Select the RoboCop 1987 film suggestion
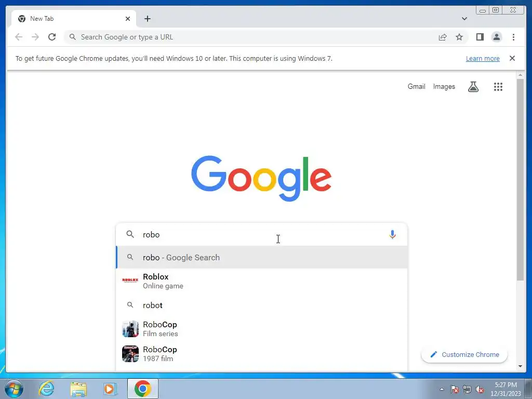 [x=261, y=354]
